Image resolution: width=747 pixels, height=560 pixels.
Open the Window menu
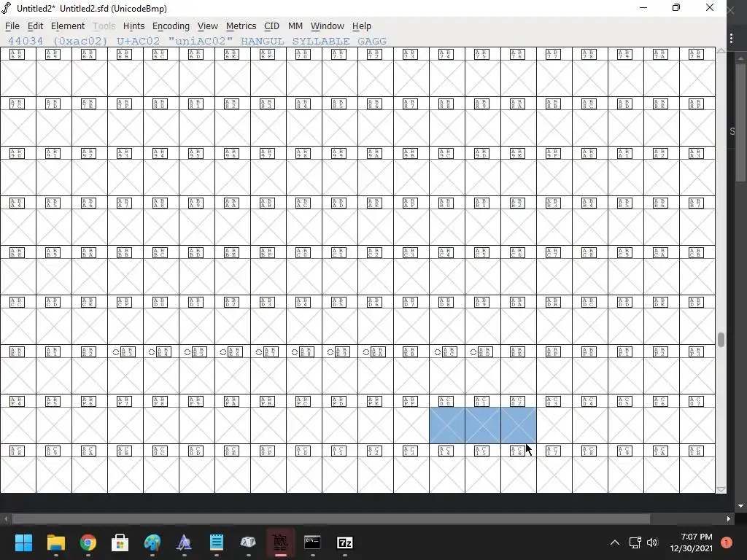327,26
